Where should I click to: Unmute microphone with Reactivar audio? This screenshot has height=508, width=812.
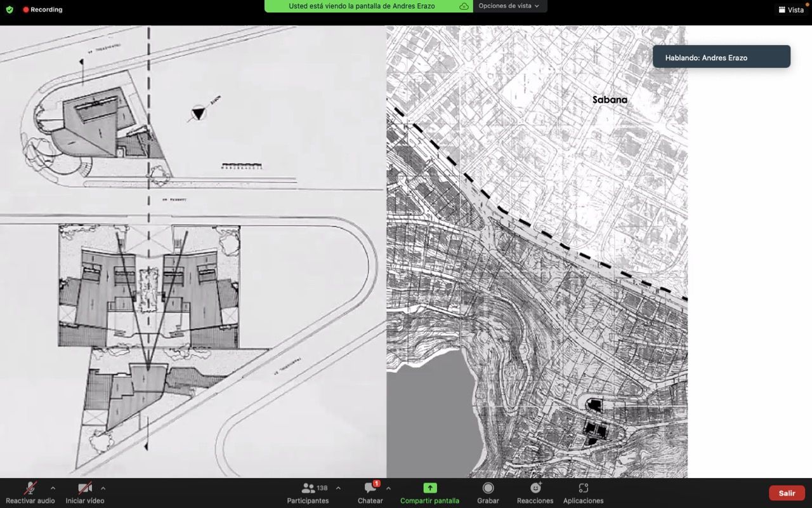[30, 492]
